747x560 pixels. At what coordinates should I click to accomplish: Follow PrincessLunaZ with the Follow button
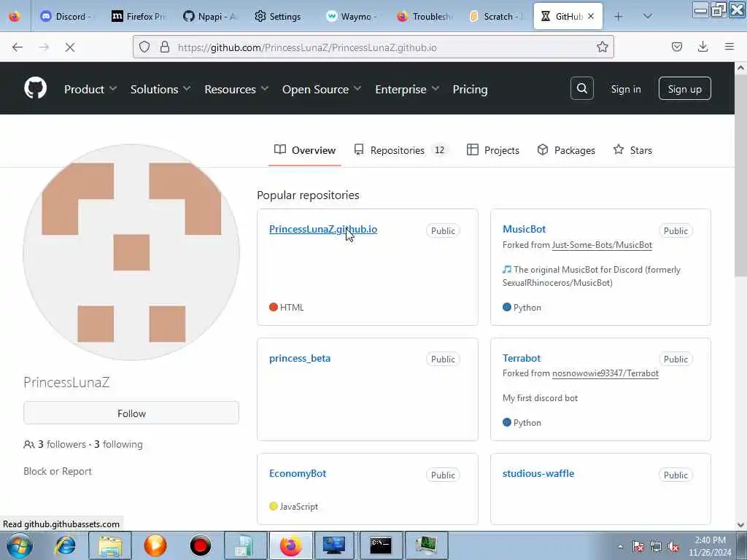click(131, 413)
